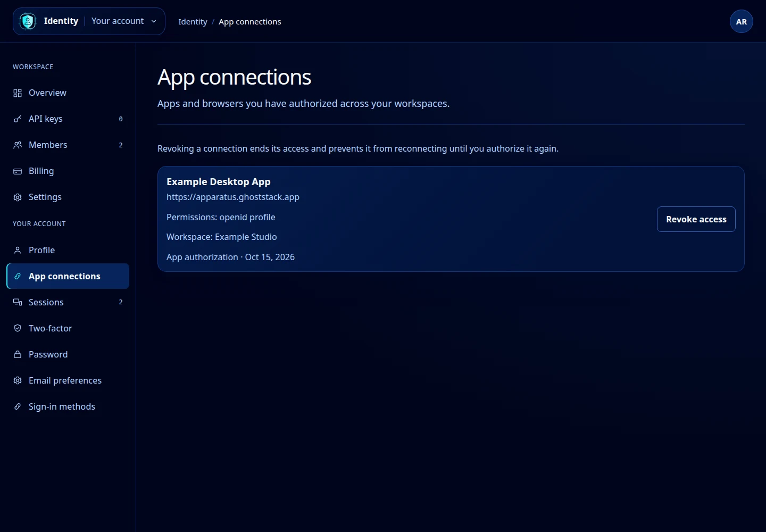Screen dimensions: 766x532
Task: Click the Sessions devices icon
Action: point(18,302)
